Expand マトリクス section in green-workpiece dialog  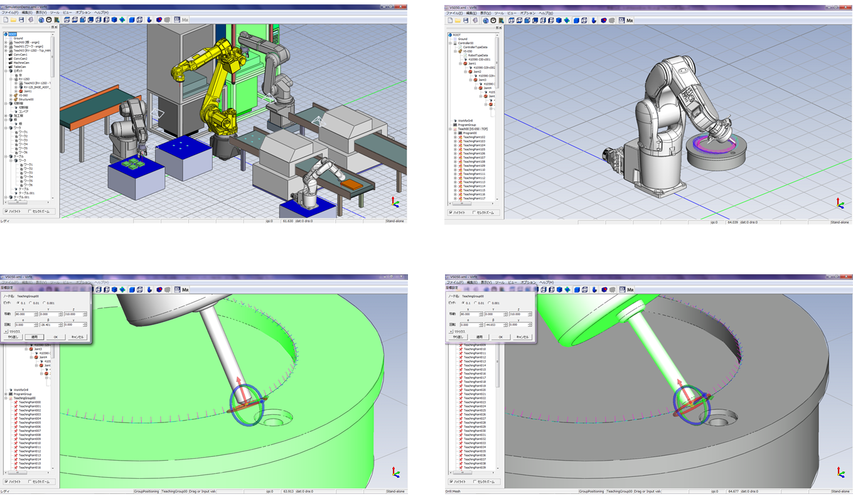point(6,331)
